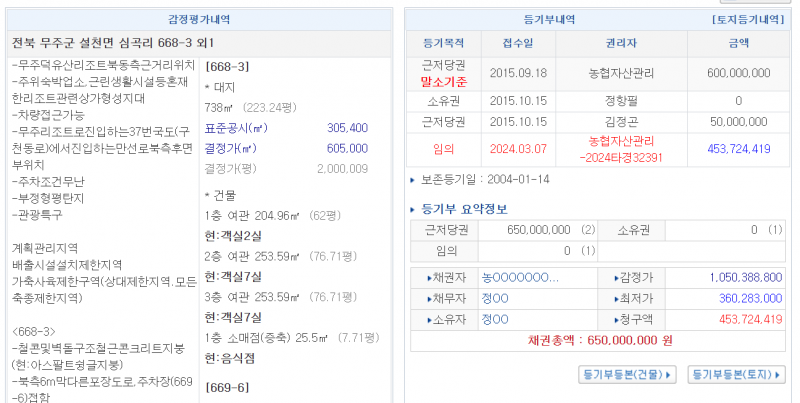Click the red 청구액 amount in summary

point(740,319)
